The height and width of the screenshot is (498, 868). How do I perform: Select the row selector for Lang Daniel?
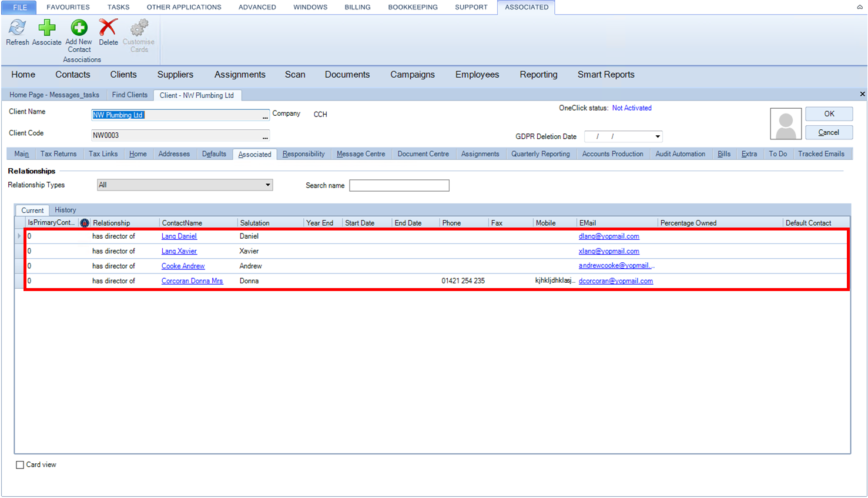point(19,236)
